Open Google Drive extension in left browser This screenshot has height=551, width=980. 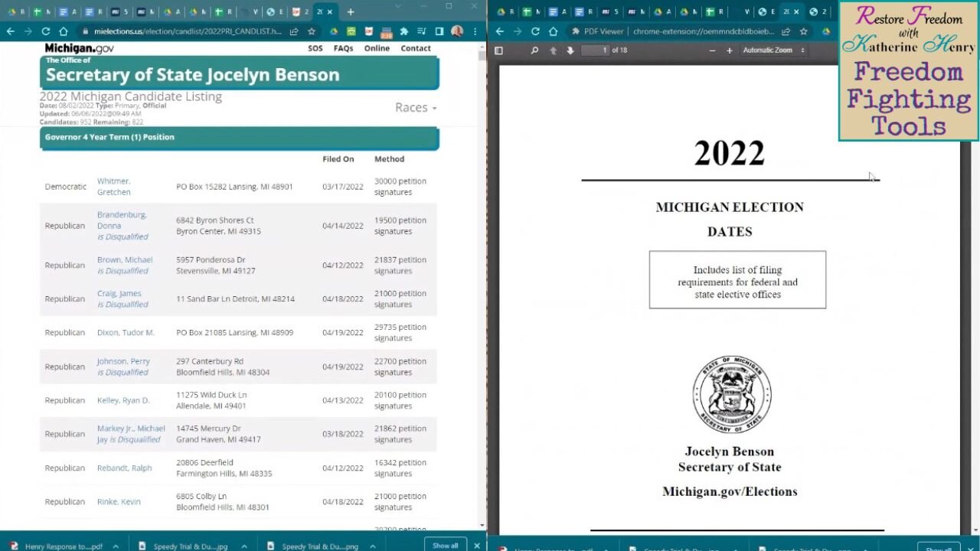(334, 31)
